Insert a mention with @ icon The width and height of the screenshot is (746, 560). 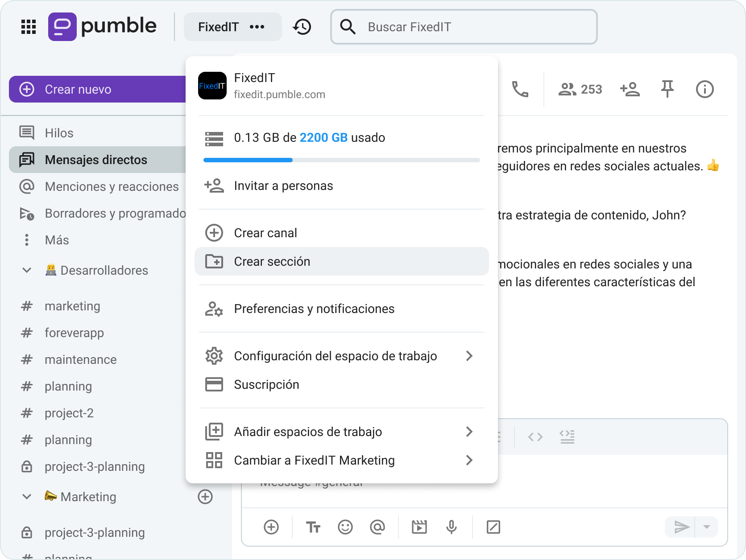pyautogui.click(x=377, y=527)
